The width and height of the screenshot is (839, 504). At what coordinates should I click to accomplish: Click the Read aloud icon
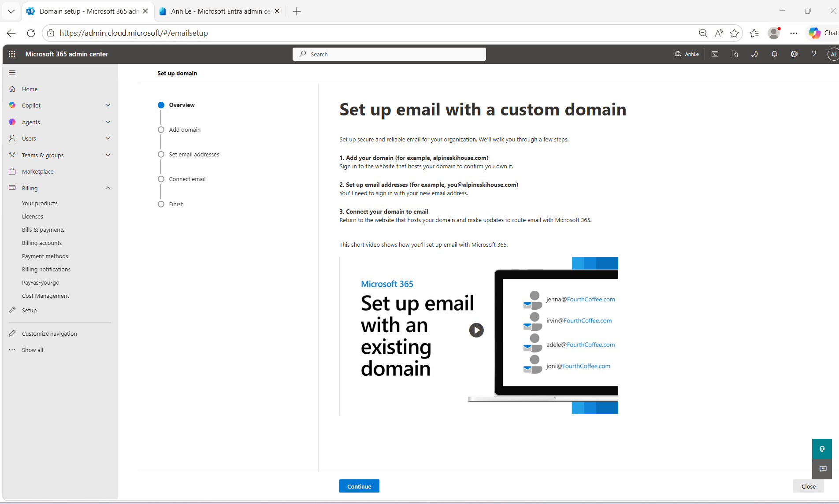(719, 33)
